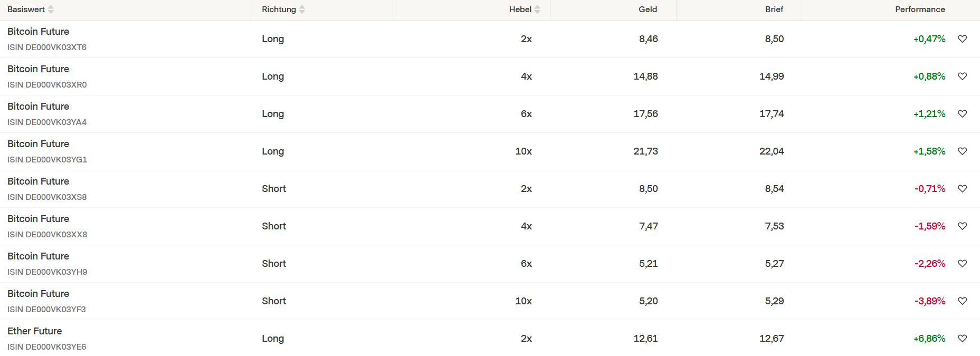Favorite the Bitcoin Future Long 10x product

tap(962, 151)
